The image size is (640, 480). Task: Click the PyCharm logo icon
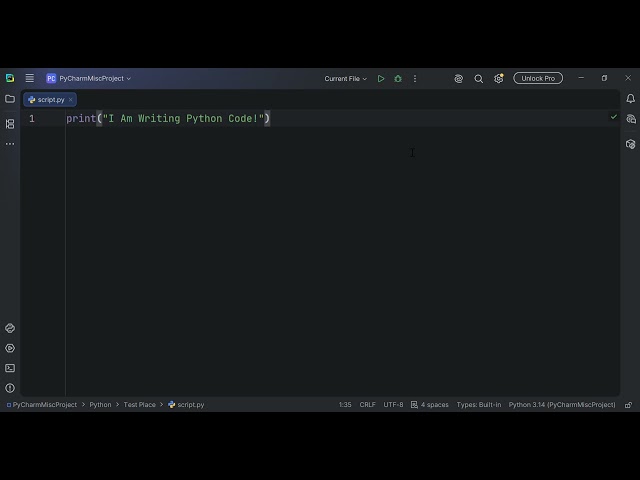(10, 78)
